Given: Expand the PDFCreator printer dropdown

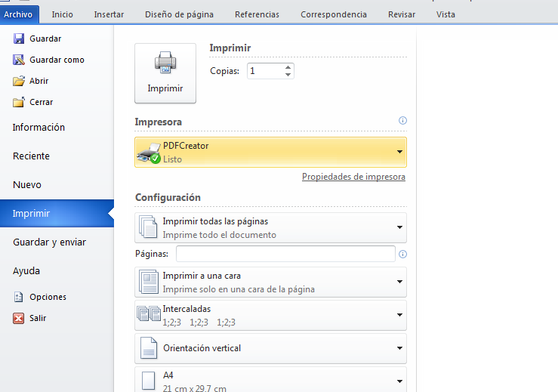Looking at the screenshot, I should (399, 152).
